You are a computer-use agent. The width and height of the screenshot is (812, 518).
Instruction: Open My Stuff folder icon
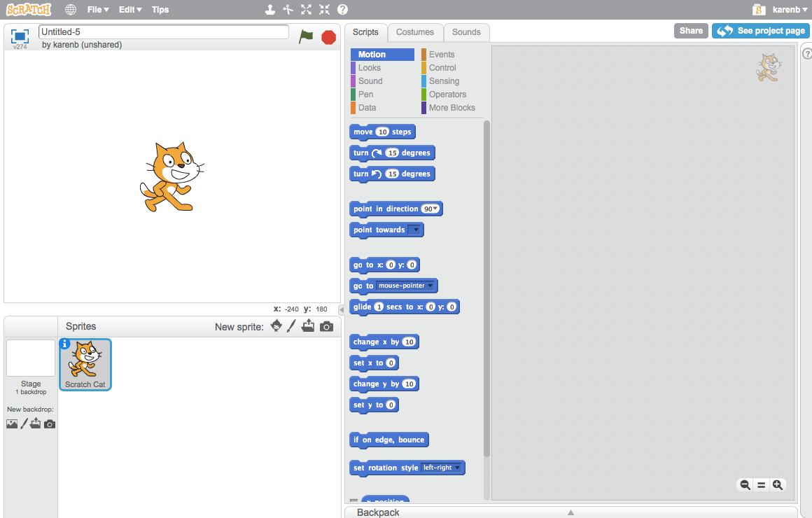(x=759, y=9)
